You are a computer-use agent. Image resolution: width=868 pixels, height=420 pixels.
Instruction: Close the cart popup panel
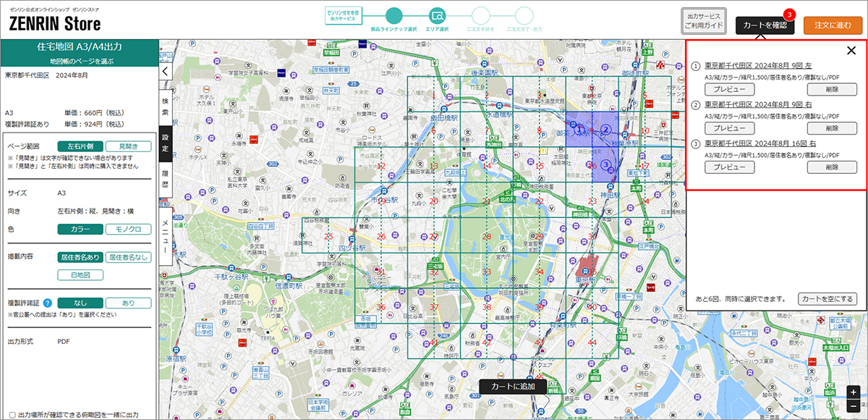coord(851,51)
